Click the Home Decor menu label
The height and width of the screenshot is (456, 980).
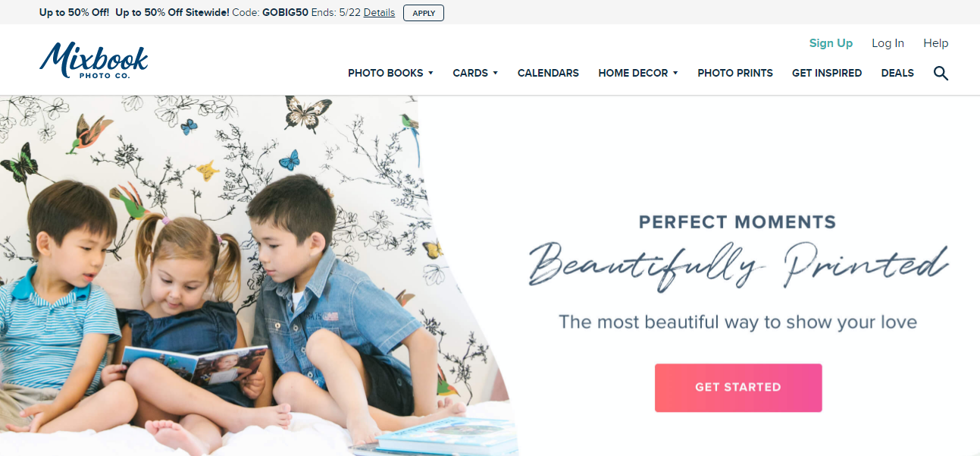pyautogui.click(x=633, y=73)
